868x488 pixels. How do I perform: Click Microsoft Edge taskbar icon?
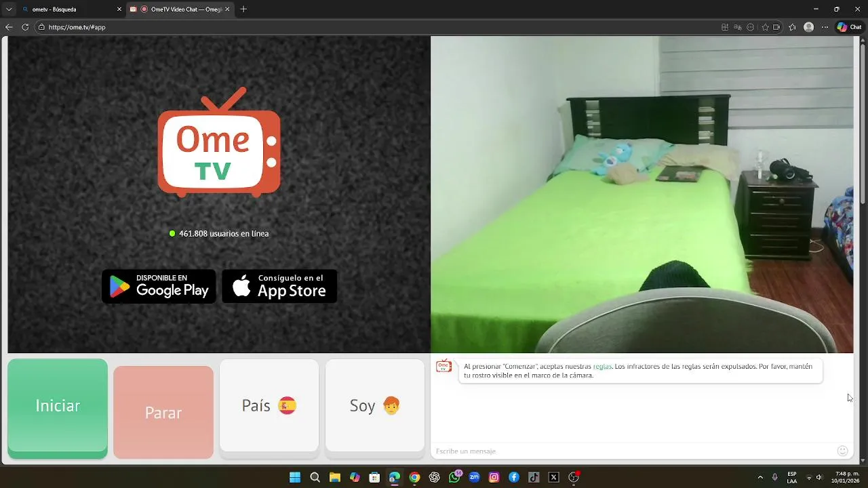coord(395,477)
